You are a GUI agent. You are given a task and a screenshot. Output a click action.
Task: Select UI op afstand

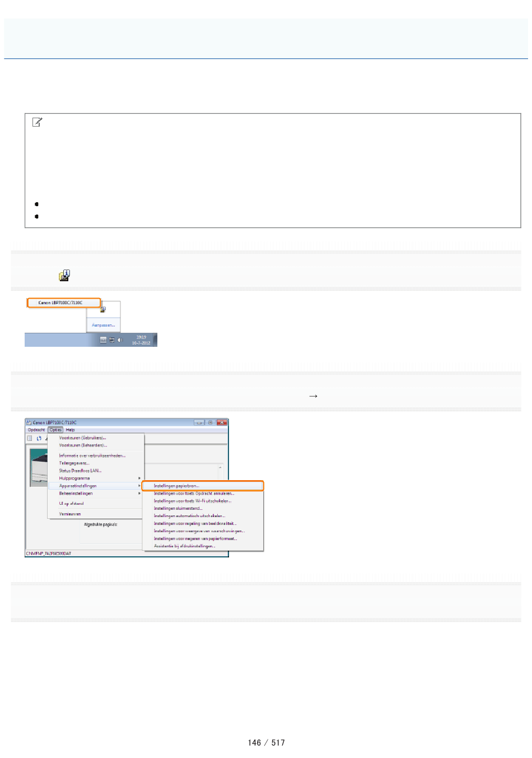click(x=96, y=504)
